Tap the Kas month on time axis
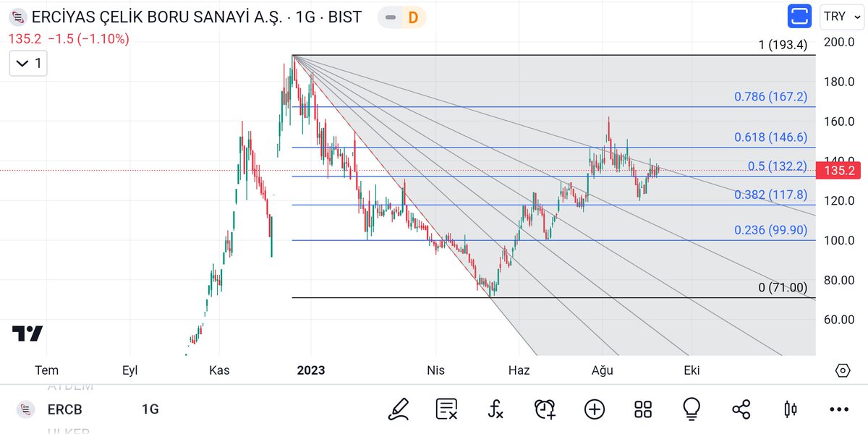Image resolution: width=868 pixels, height=434 pixels. tap(219, 370)
